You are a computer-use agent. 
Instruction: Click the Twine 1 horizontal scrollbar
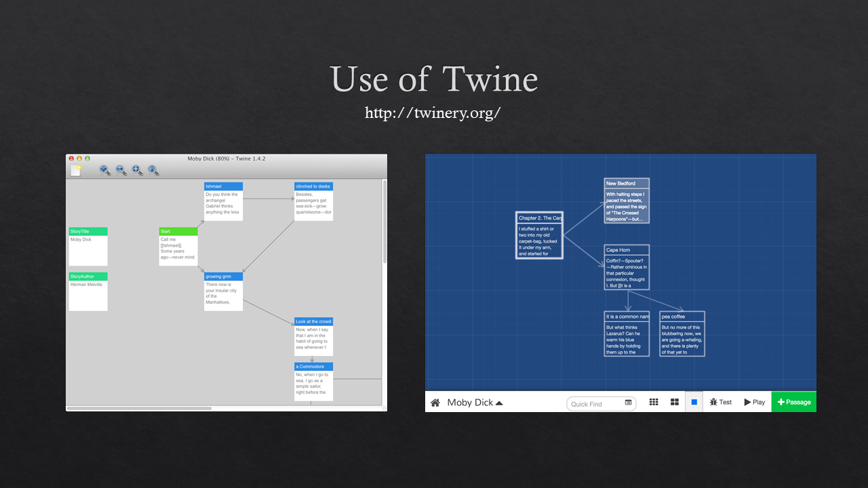(x=139, y=408)
